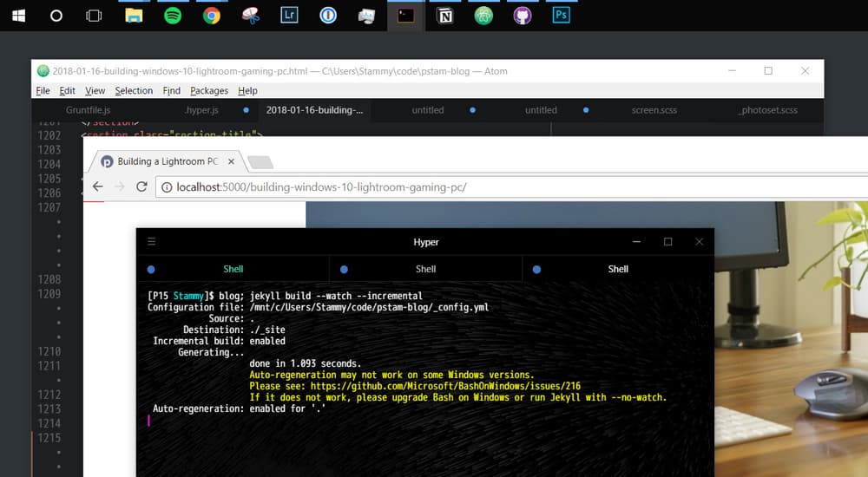Switch to the screen.scss tab
The width and height of the screenshot is (868, 477).
coord(654,110)
